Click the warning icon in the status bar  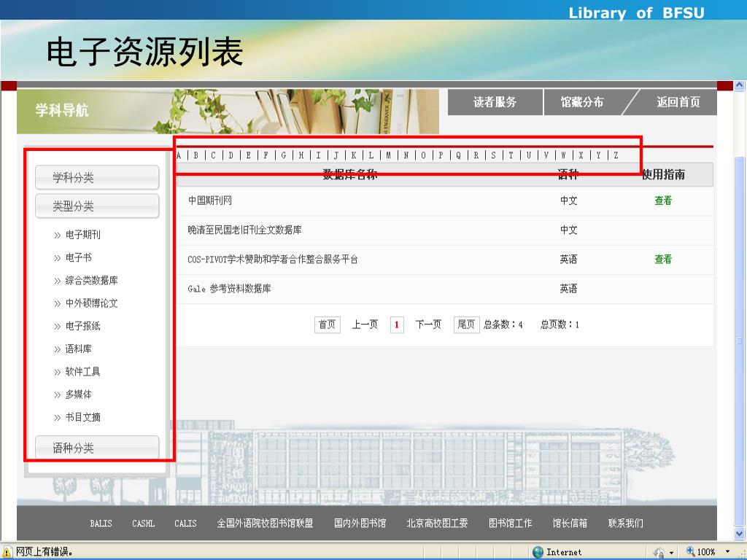click(6, 552)
